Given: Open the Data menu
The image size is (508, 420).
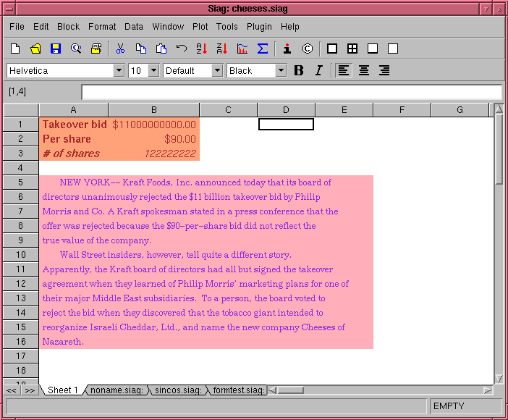Looking at the screenshot, I should [134, 27].
